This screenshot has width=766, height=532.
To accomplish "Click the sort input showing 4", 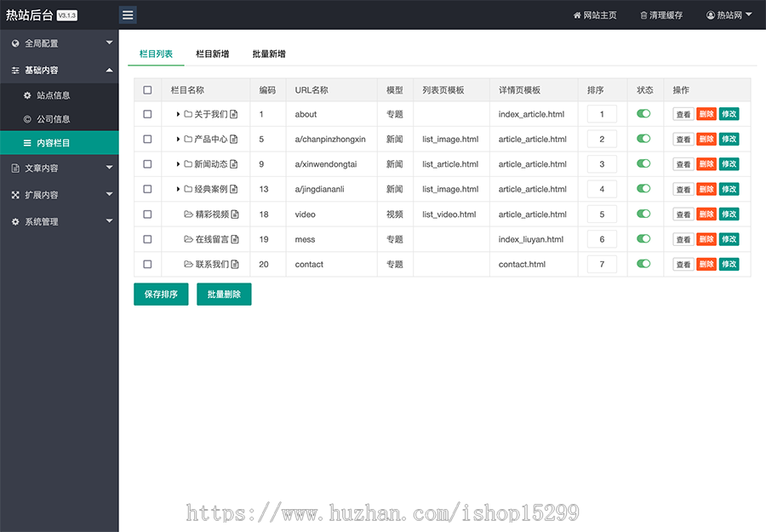I will coord(602,189).
